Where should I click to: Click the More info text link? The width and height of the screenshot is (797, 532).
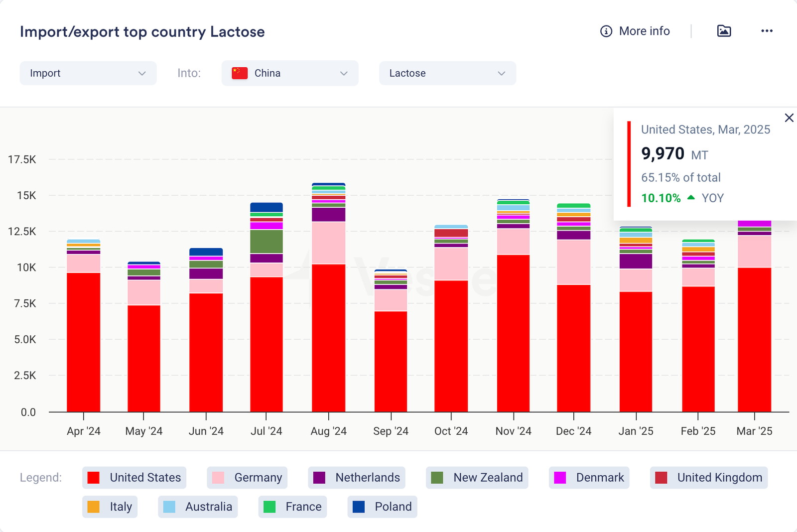coord(644,31)
